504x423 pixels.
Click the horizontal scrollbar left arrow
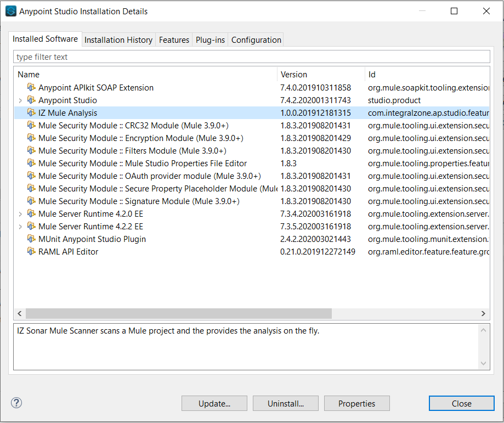(x=20, y=313)
